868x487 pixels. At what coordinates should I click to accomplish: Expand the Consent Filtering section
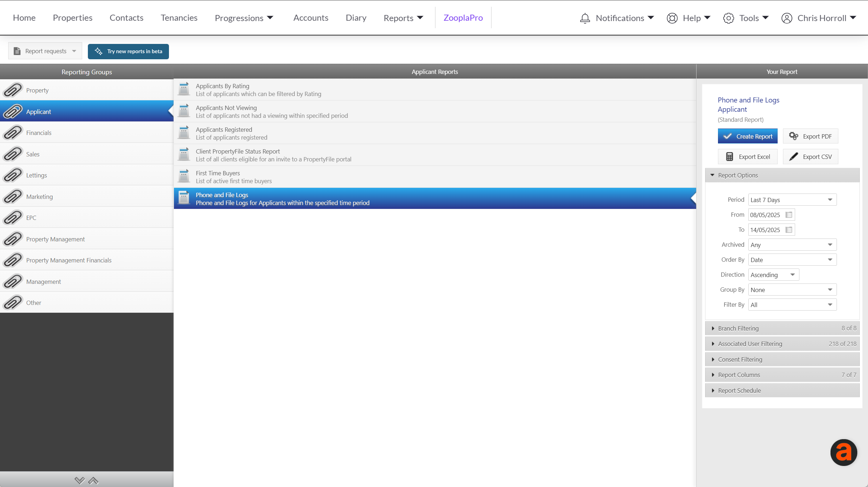tap(782, 359)
